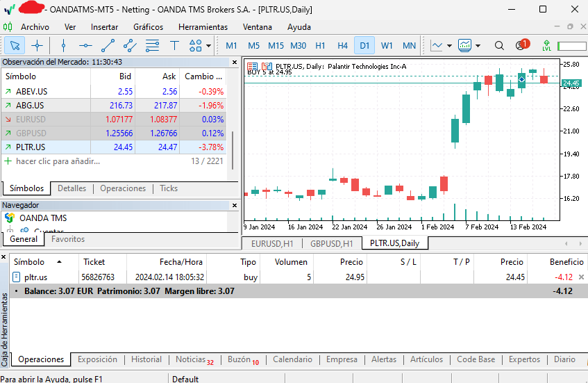588x383 pixels.
Task: Open the Calendario tab
Action: (x=292, y=360)
